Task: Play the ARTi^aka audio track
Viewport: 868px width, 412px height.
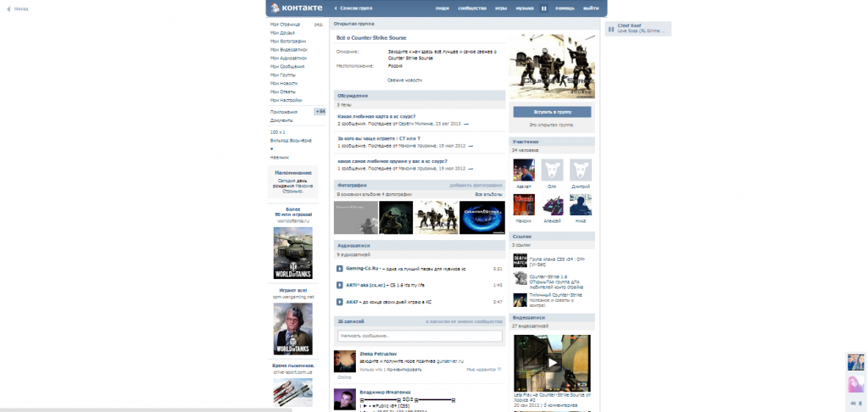Action: tap(340, 285)
